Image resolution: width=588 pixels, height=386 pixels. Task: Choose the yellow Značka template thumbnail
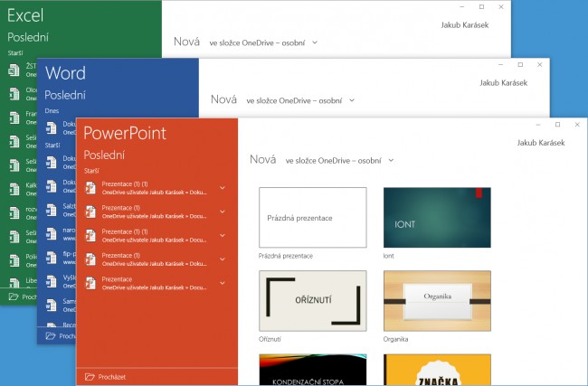[x=437, y=370]
